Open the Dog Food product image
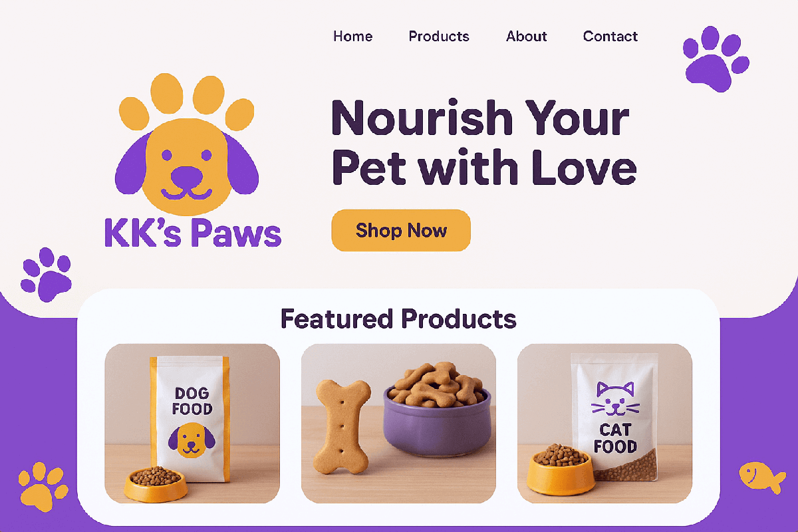This screenshot has height=532, width=798. point(192,424)
